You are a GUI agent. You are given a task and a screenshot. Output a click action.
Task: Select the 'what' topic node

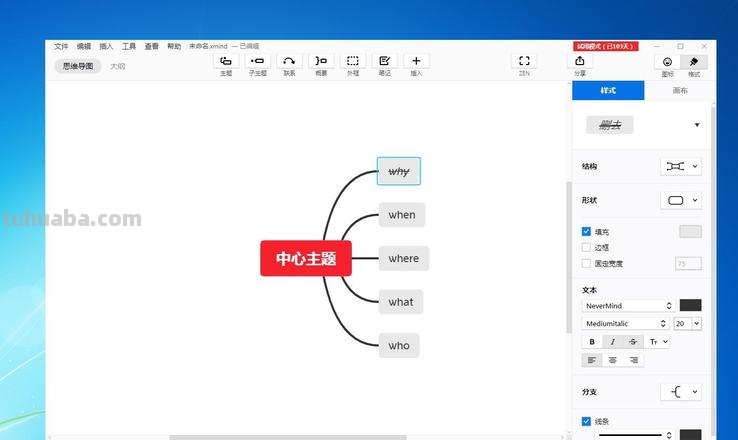click(401, 302)
